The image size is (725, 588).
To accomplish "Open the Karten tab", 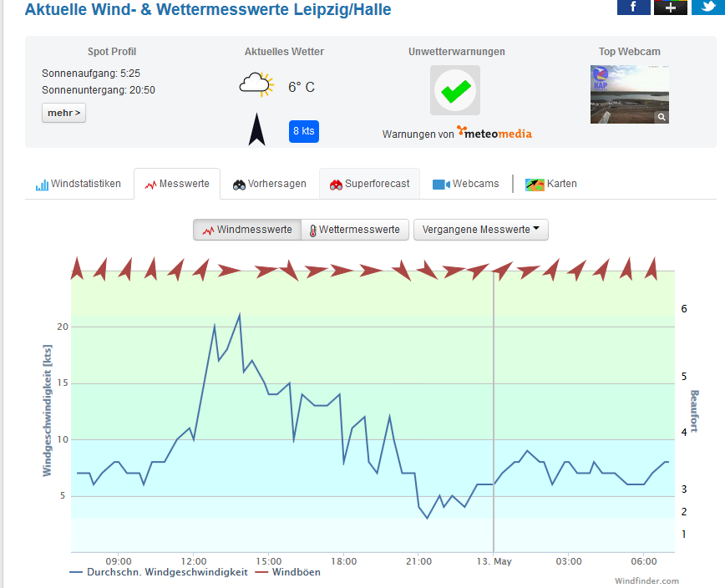I will (551, 184).
